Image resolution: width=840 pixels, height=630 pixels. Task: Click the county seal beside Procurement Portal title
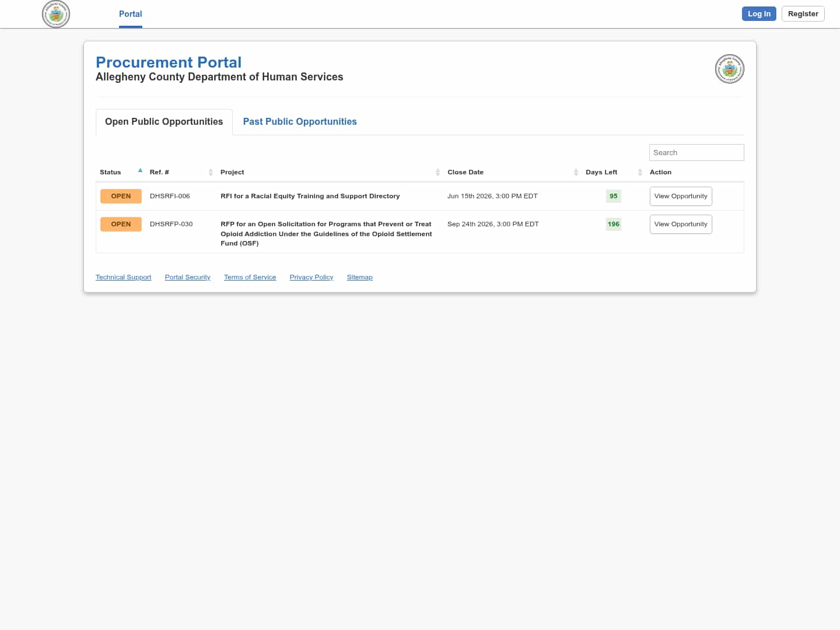coord(729,69)
